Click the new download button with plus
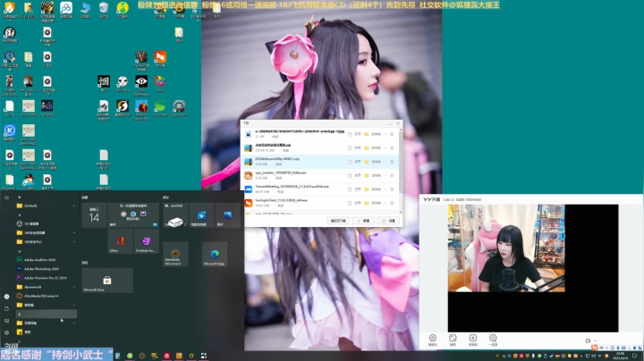Image resolution: width=644 pixels, height=361 pixels. [x=364, y=221]
